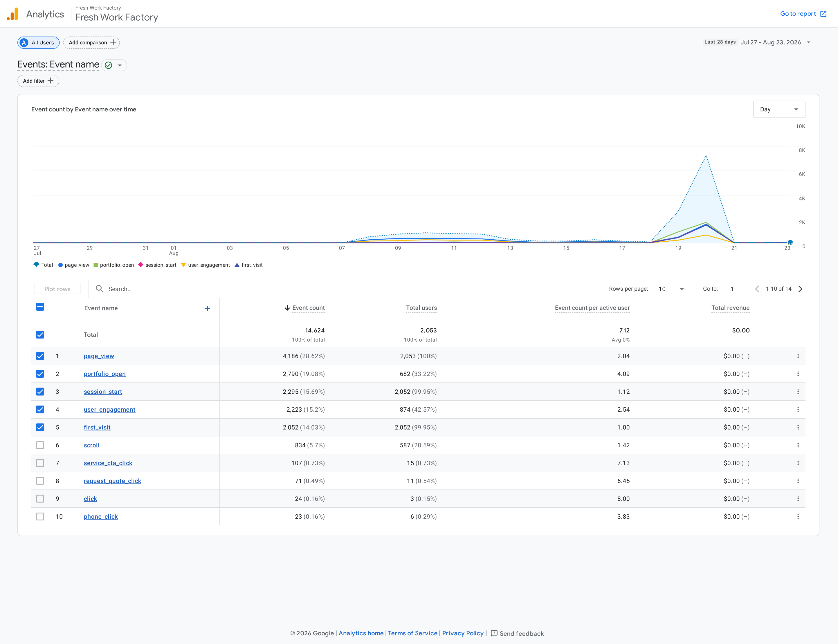
Task: Uncheck the Total row checkbox
Action: pyautogui.click(x=40, y=335)
